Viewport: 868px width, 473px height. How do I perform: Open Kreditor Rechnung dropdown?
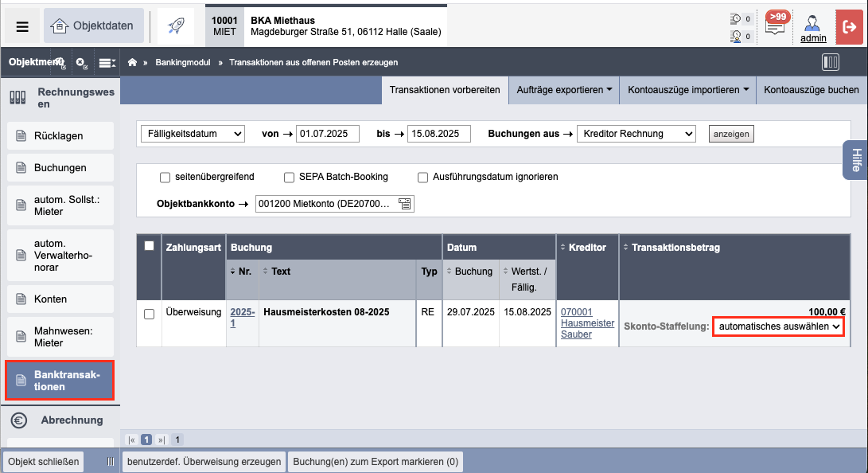point(636,134)
